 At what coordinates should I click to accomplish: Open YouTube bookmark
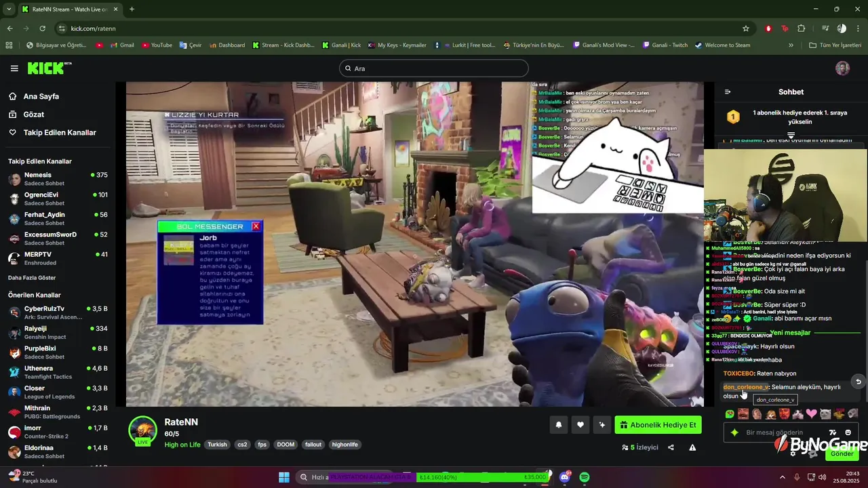coord(155,45)
